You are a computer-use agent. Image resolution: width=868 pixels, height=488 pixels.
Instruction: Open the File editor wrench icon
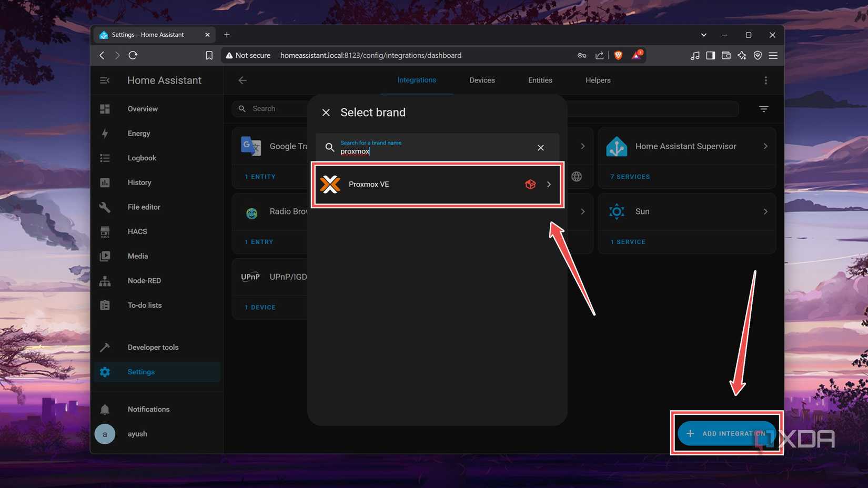pos(105,207)
